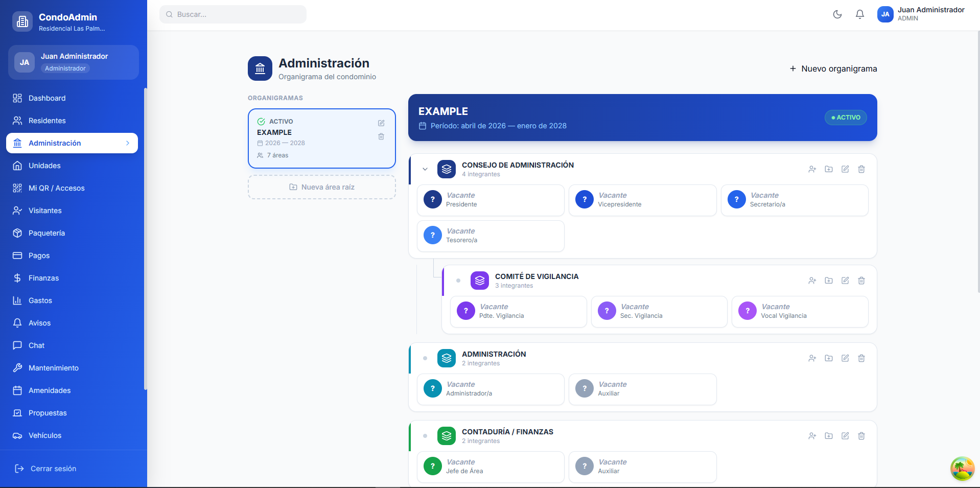
Task: Open the notifications bell
Action: pos(859,14)
